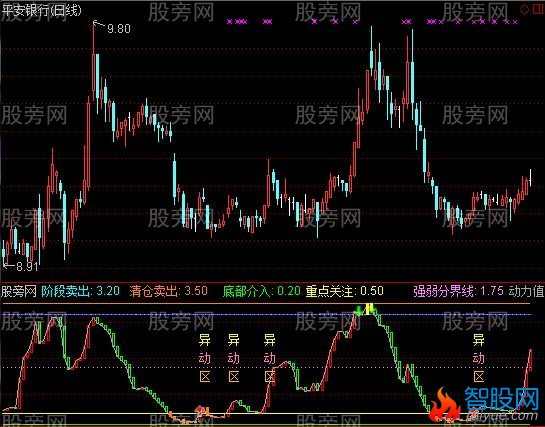Click the green down-arrow sell signal on indicator
This screenshot has height=427, width=545.
tap(358, 310)
